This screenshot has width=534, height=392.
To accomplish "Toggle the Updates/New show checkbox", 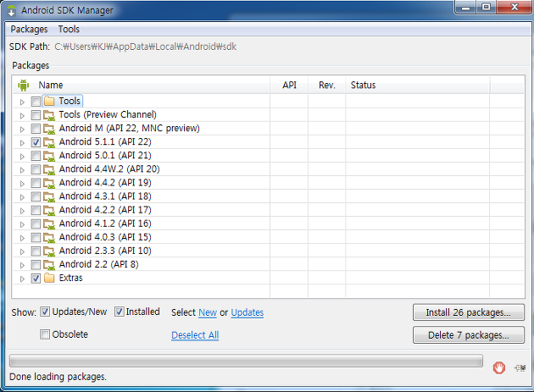I will [x=45, y=312].
